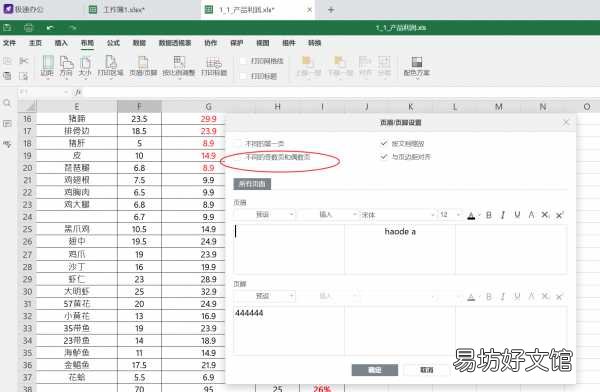The height and width of the screenshot is (392, 600).
Task: Switch to the 主页 ribbon tab
Action: click(x=35, y=43)
